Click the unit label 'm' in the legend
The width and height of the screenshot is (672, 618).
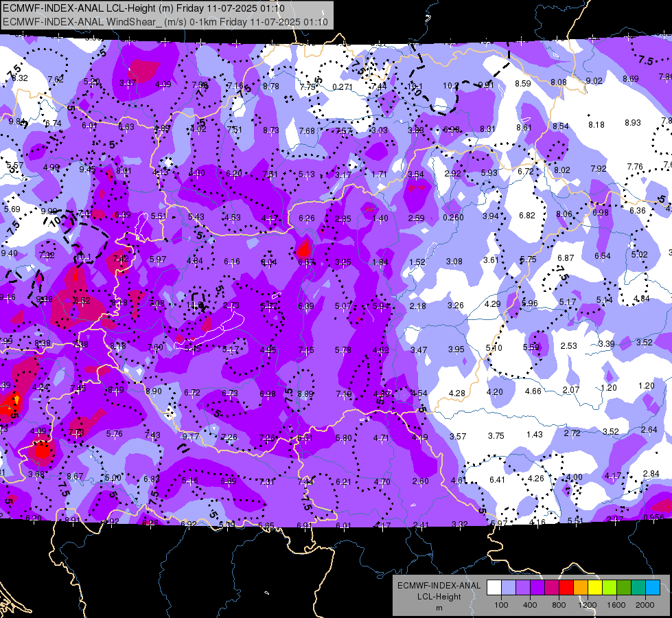439,608
